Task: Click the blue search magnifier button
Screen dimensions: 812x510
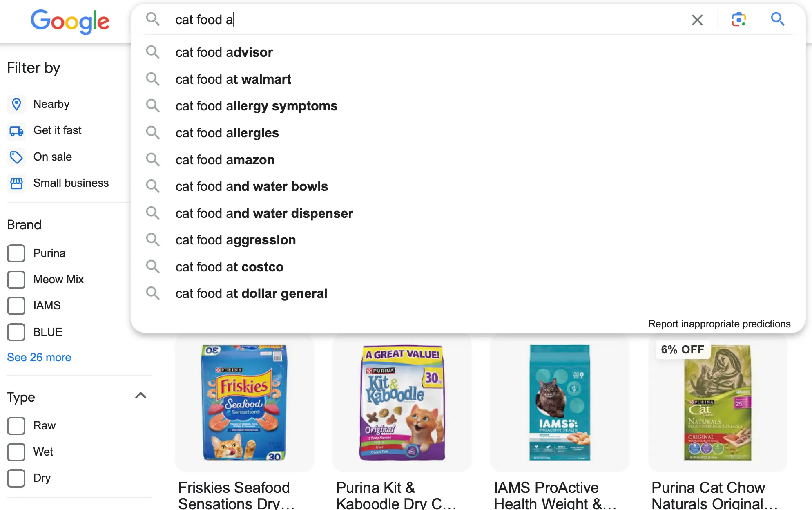Action: tap(777, 19)
